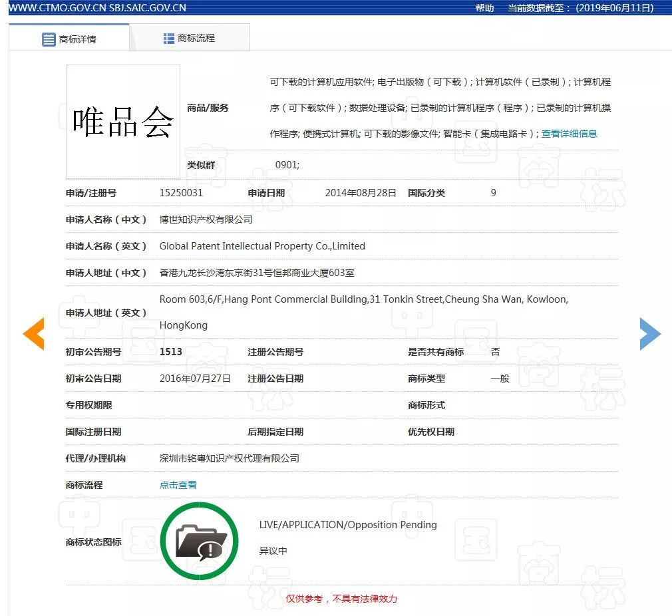Viewport: 672px width, 616px height.
Task: Select the 异议中 status text
Action: point(273,551)
